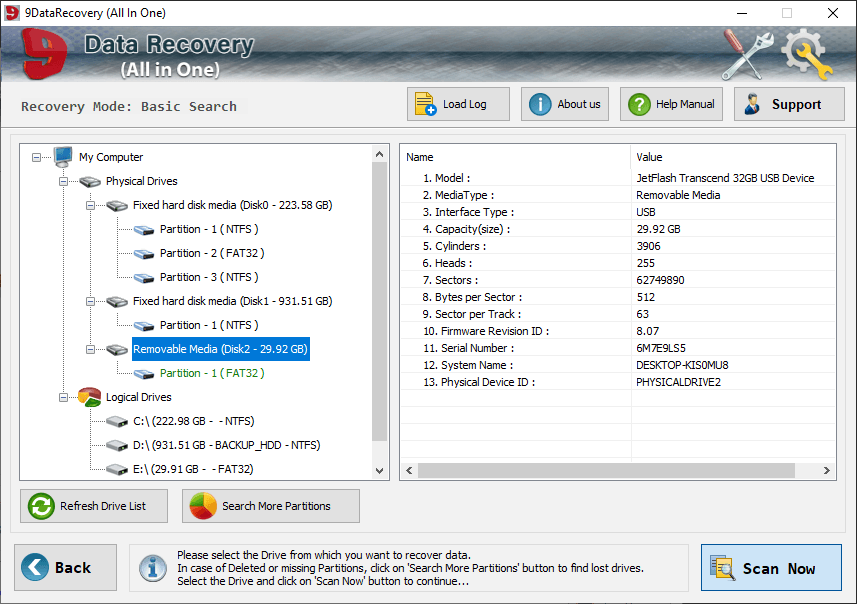This screenshot has width=857, height=604.
Task: Select E:\ (29.91 GB FAT32) logical drive
Action: [193, 470]
